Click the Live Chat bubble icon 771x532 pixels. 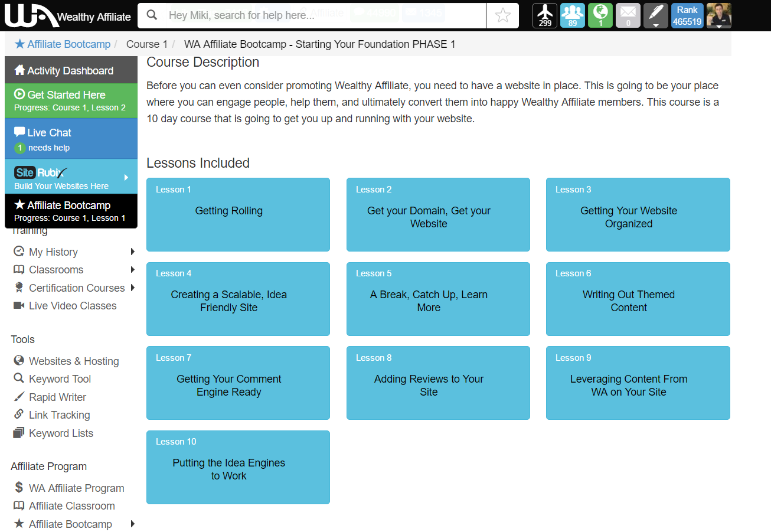[20, 132]
